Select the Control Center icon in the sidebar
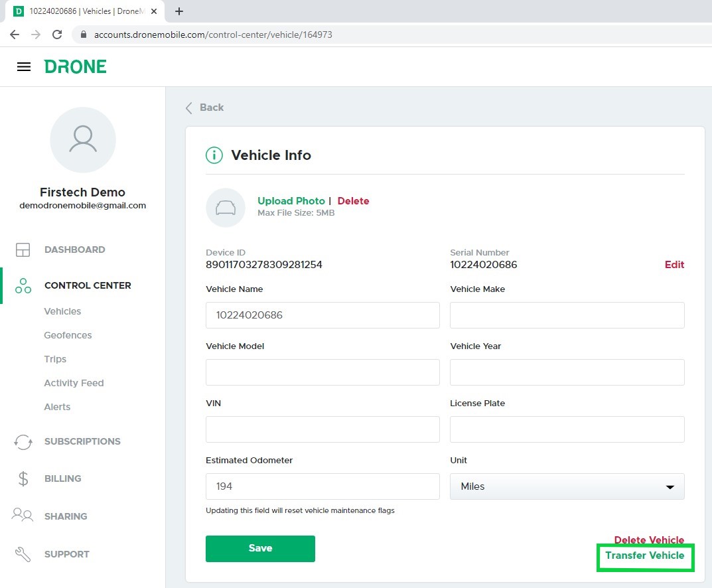712x588 pixels. pos(23,285)
